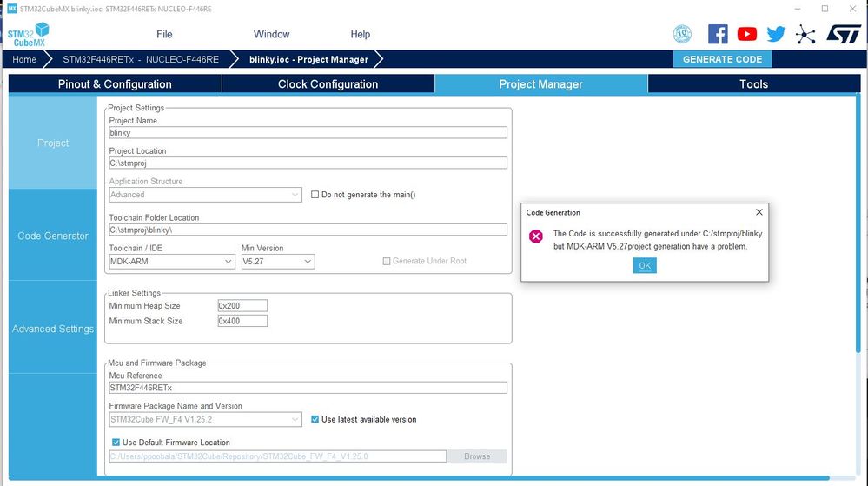Close the Code Generation dialog

click(759, 212)
